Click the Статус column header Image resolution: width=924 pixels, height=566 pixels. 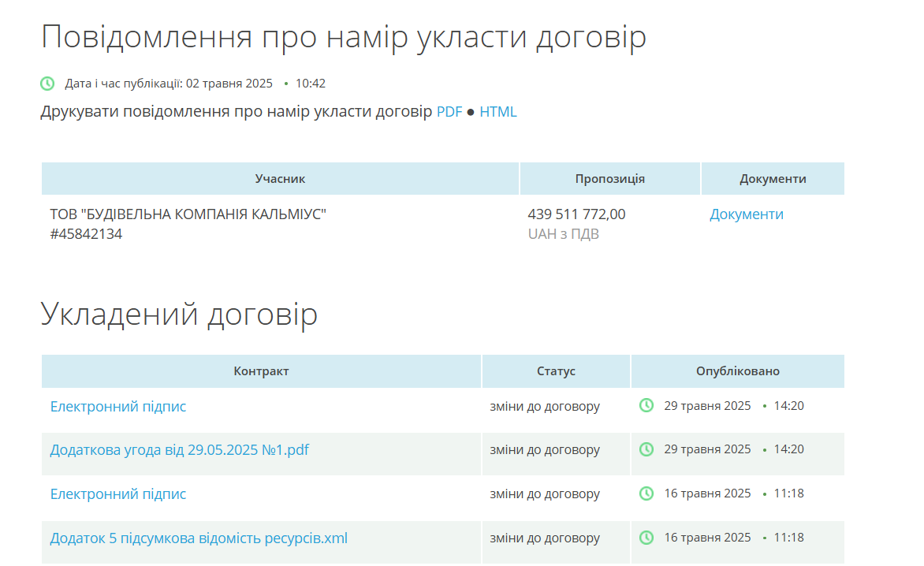[556, 371]
